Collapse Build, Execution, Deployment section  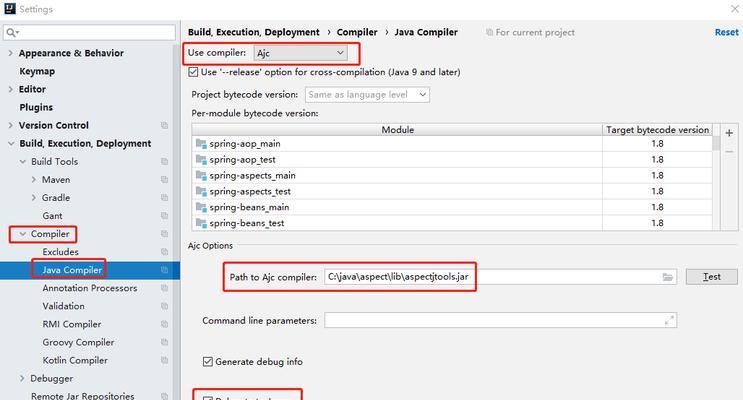pyautogui.click(x=11, y=144)
